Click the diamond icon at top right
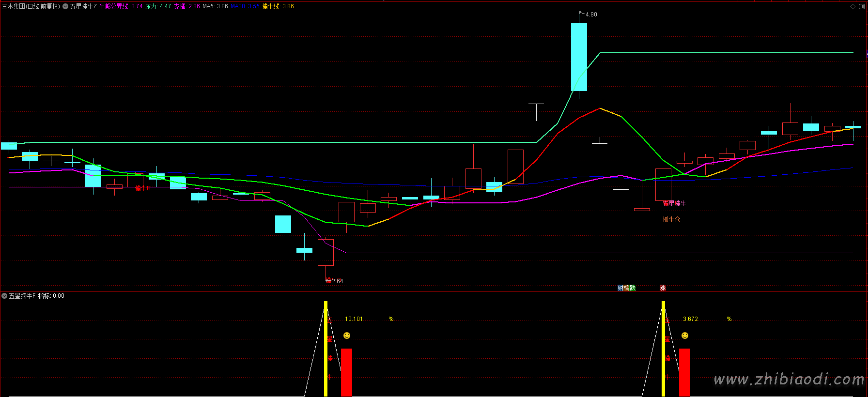 852,6
